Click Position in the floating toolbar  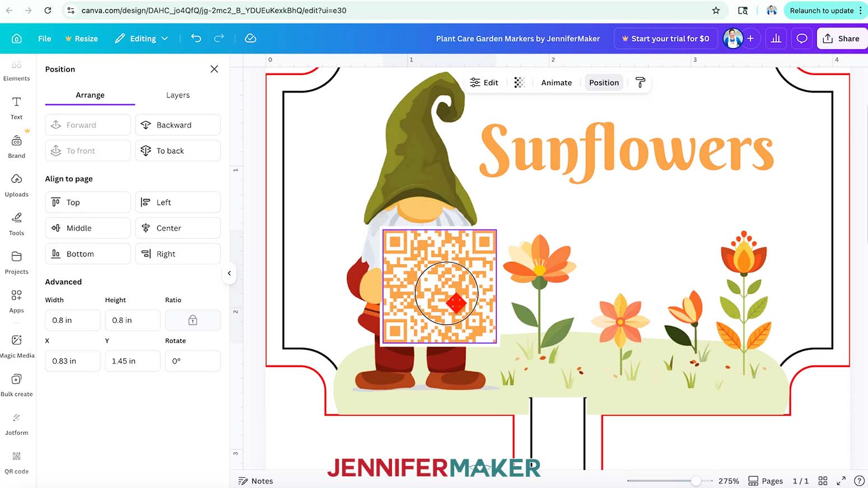[x=604, y=82]
